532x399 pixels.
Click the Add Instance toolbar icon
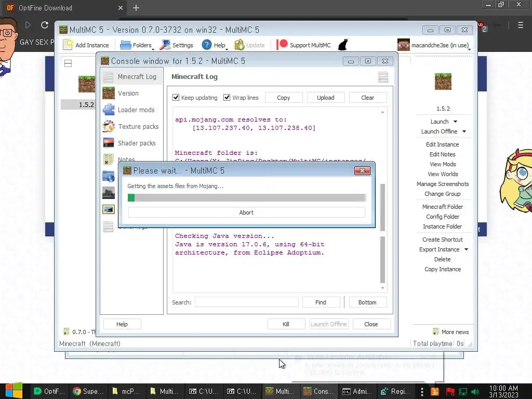(68, 45)
